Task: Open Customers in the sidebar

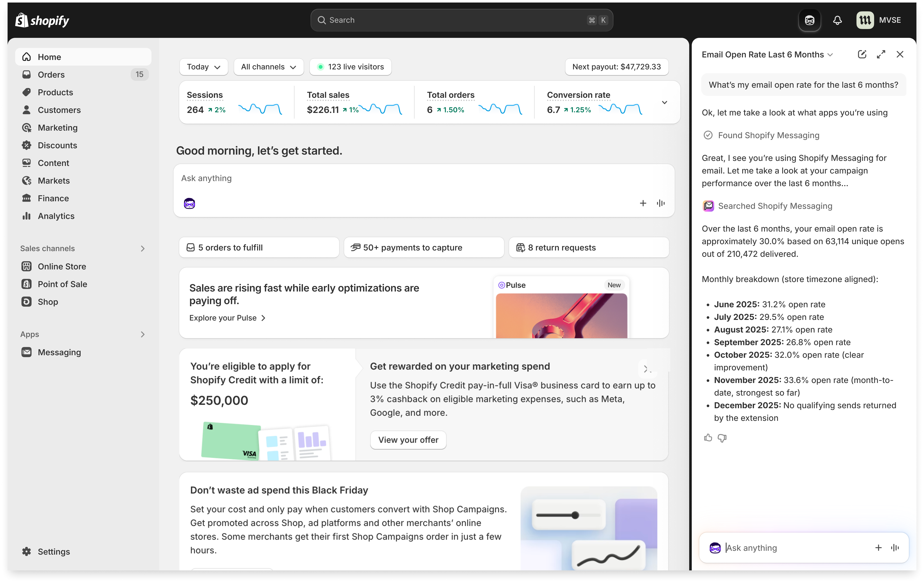Action: 83,110
